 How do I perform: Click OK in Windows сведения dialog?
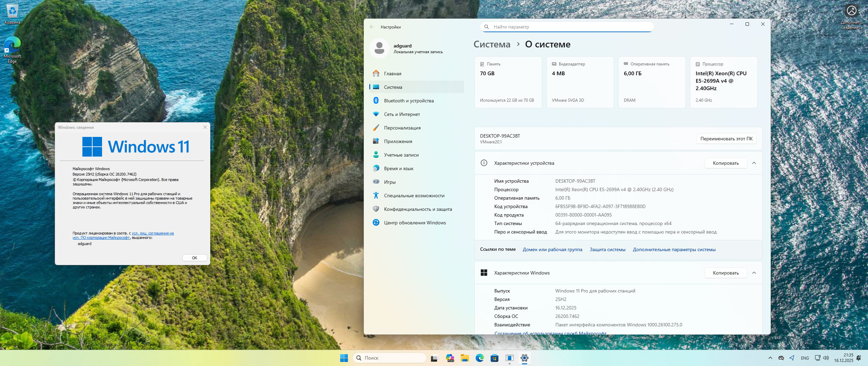[x=195, y=258]
